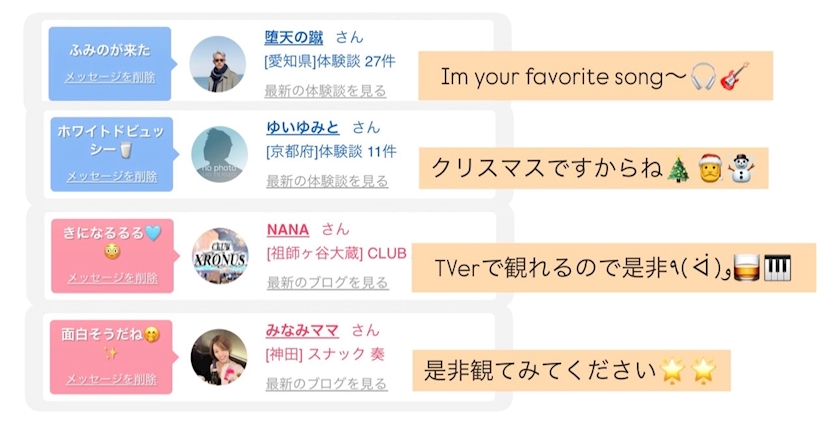Viewport: 840px width, 427px height.
Task: View みなみママ's latest blog
Action: [x=326, y=384]
